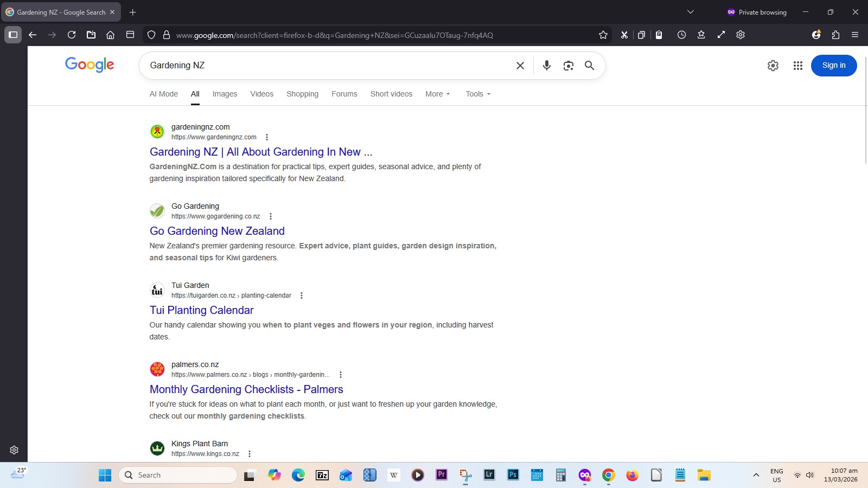Launch Photoshop from the taskbar

pos(512,475)
